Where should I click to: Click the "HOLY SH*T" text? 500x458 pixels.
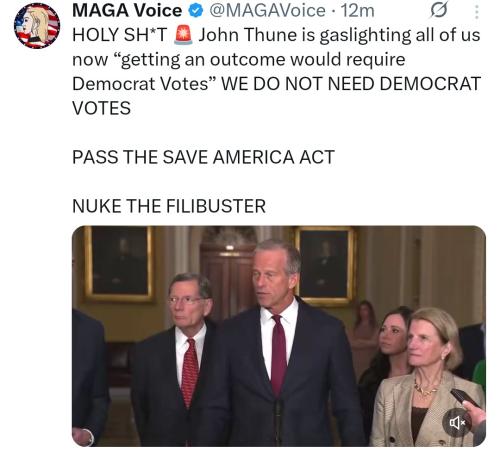tap(120, 35)
